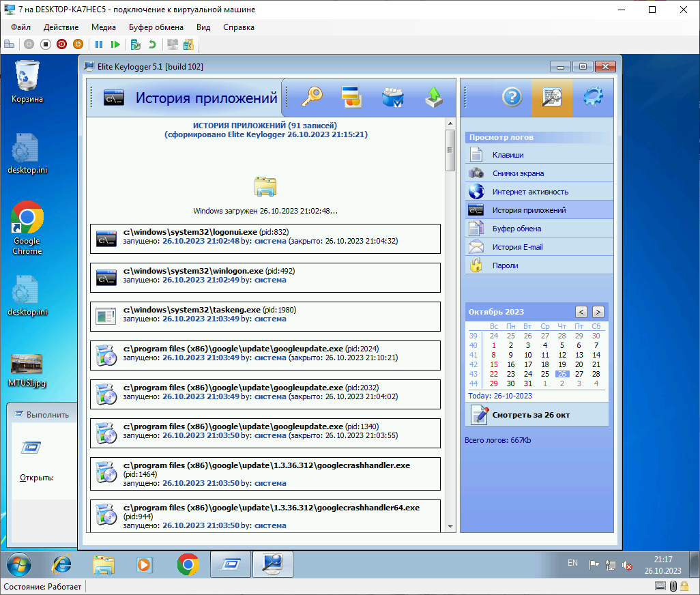The width and height of the screenshot is (700, 595).
Task: Click the VM Shut Down orange power icon
Action: [78, 44]
